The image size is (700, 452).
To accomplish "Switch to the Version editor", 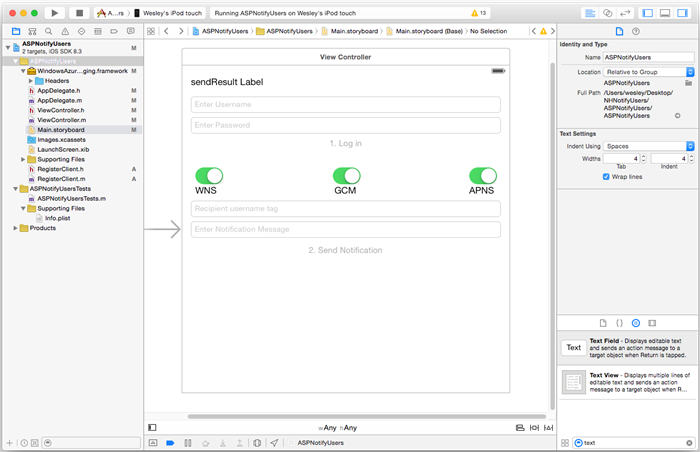I will 625,13.
